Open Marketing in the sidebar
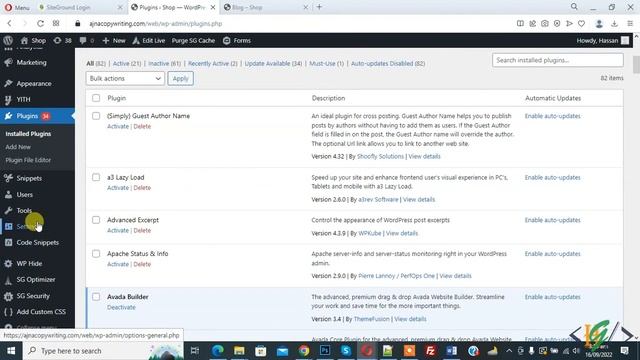This screenshot has width=640, height=360. [x=31, y=62]
